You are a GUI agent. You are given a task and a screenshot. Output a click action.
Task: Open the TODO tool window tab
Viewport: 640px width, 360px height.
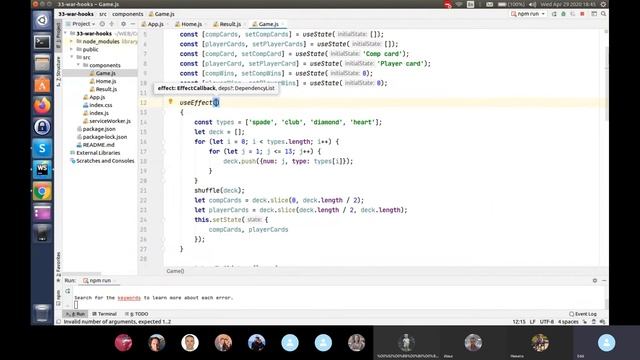pyautogui.click(x=137, y=314)
